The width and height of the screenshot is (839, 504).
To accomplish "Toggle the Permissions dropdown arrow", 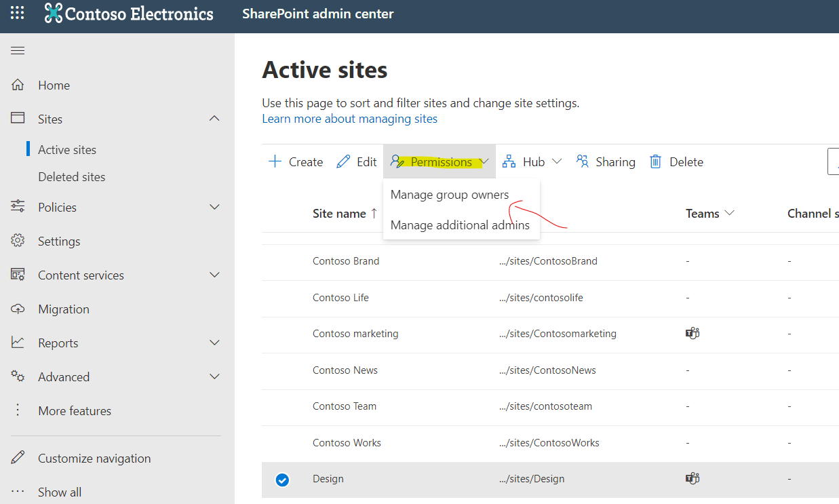I will pyautogui.click(x=484, y=161).
